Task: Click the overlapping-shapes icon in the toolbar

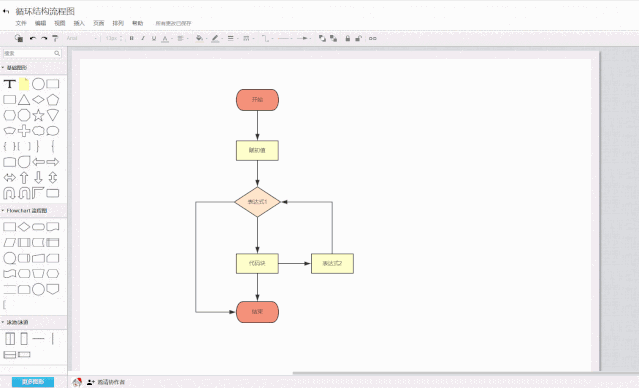Action: coord(19,38)
